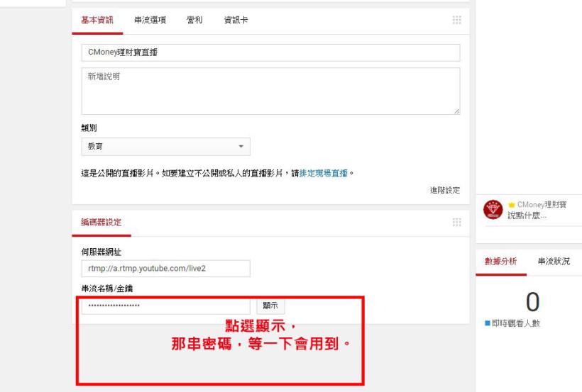Open 進階設定 advanced settings
The height and width of the screenshot is (392, 582).
point(445,190)
